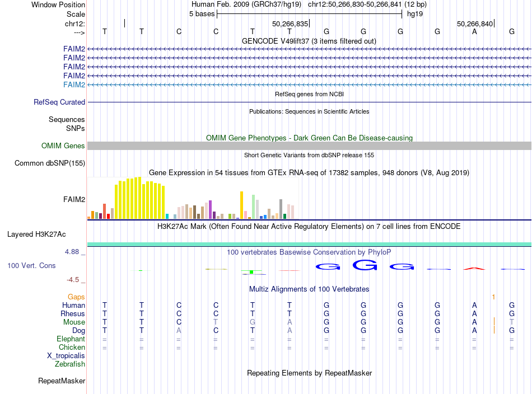Click the light green GTEx expression bar
The width and height of the screenshot is (532, 394).
pyautogui.click(x=254, y=207)
